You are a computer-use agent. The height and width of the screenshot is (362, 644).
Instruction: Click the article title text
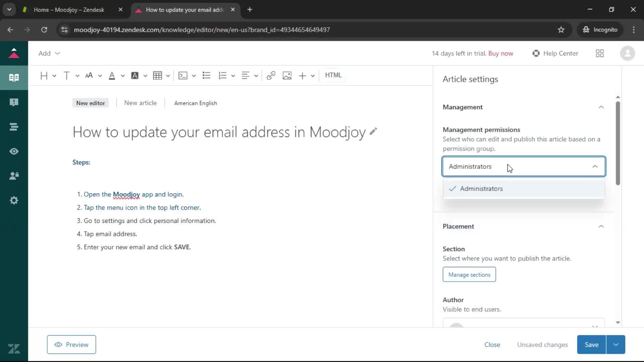pos(219,132)
